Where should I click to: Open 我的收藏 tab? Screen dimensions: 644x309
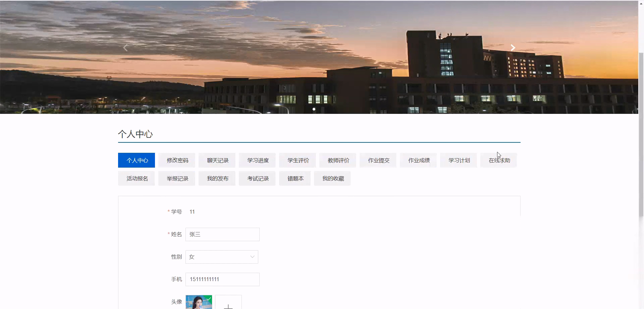coord(332,178)
